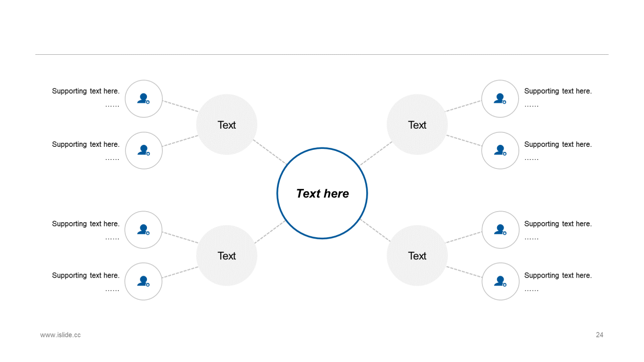The image size is (644, 362).
Task: Click the top-left user icon circle
Action: pyautogui.click(x=144, y=99)
